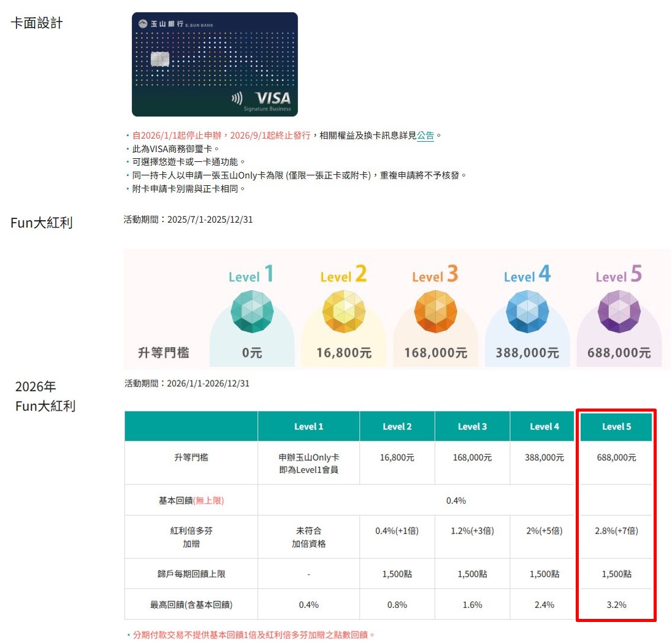The image size is (672, 641).
Task: Click the 388,000元 threshold under the blue gem
Action: 527,353
